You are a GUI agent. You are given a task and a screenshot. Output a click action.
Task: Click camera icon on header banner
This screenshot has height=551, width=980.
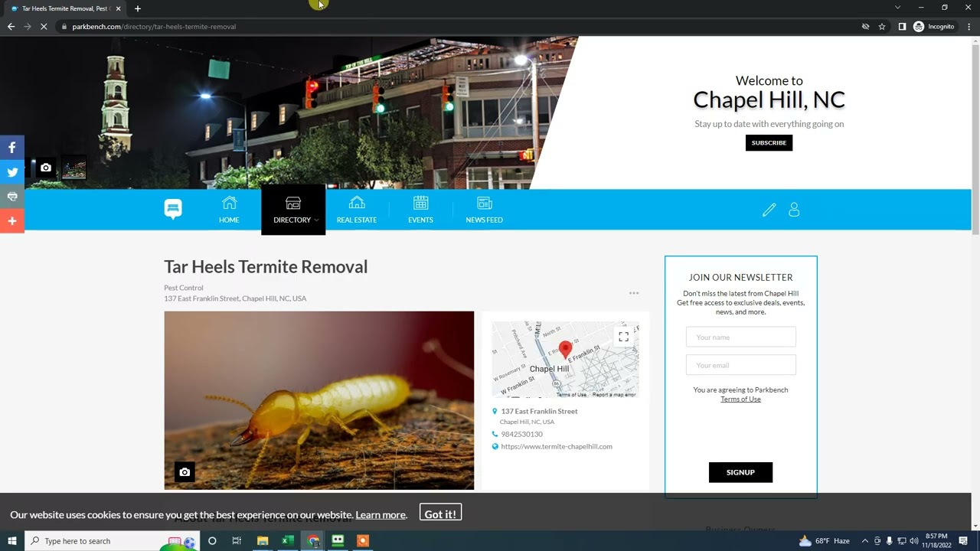click(46, 168)
